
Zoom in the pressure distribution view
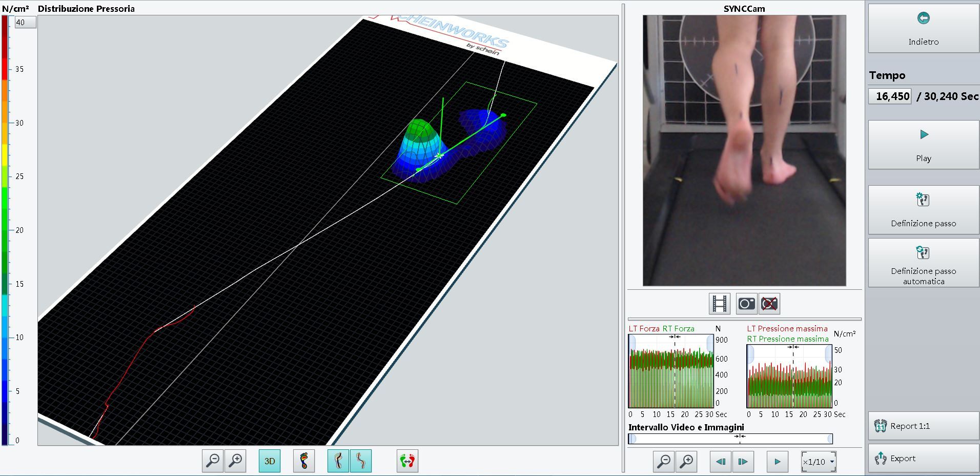pyautogui.click(x=235, y=461)
